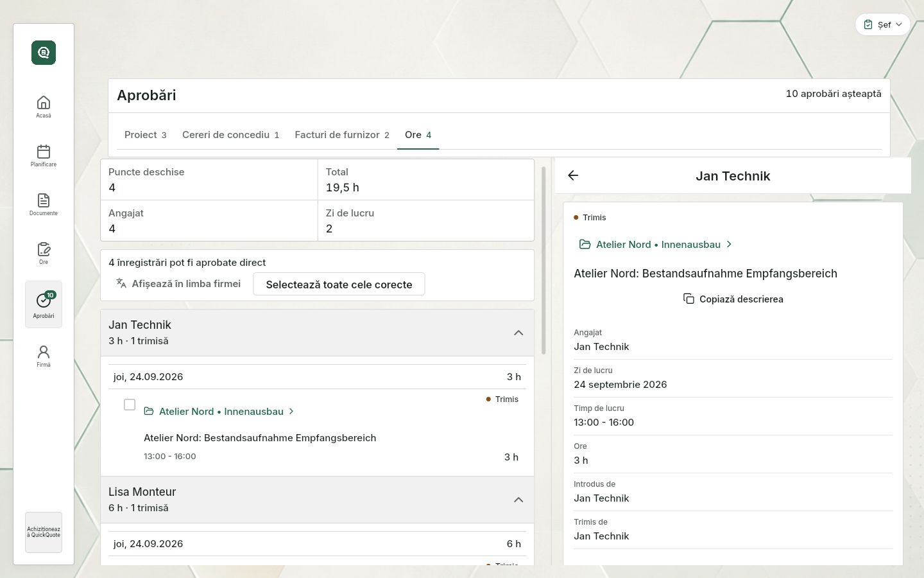Click 'joi, 24.09.2026' under Jan Technik
The image size is (924, 578).
[148, 377]
